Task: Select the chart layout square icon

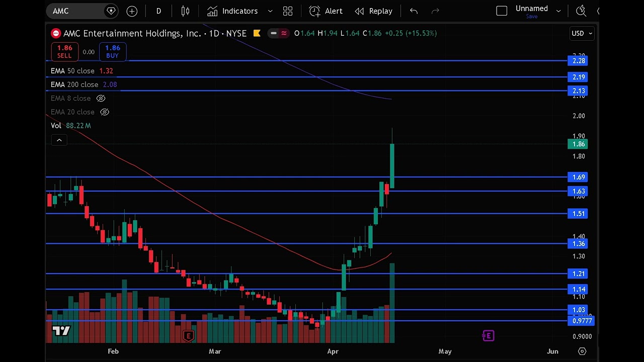Action: (x=502, y=11)
